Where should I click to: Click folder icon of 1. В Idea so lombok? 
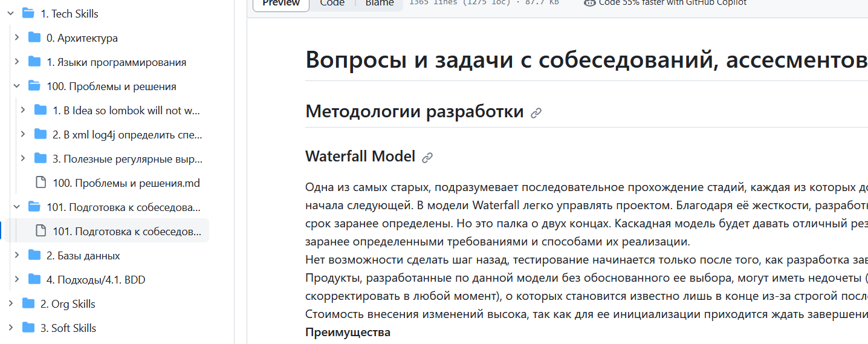[40, 110]
